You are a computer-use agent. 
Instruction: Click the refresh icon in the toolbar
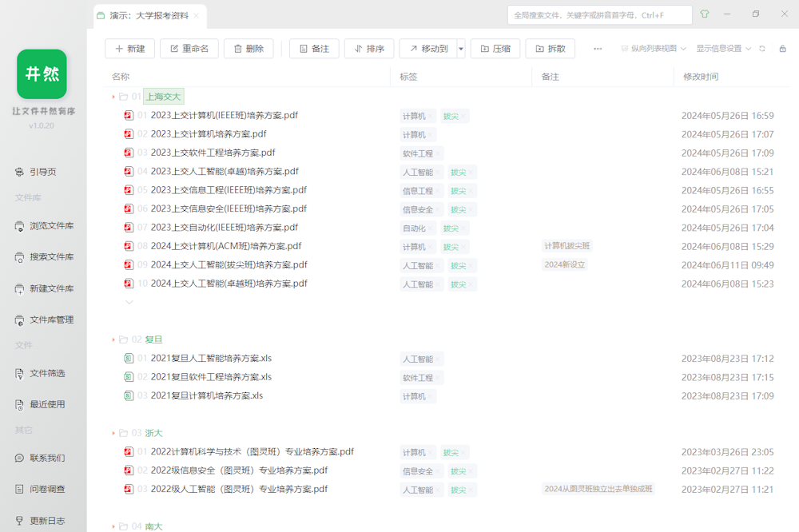762,49
